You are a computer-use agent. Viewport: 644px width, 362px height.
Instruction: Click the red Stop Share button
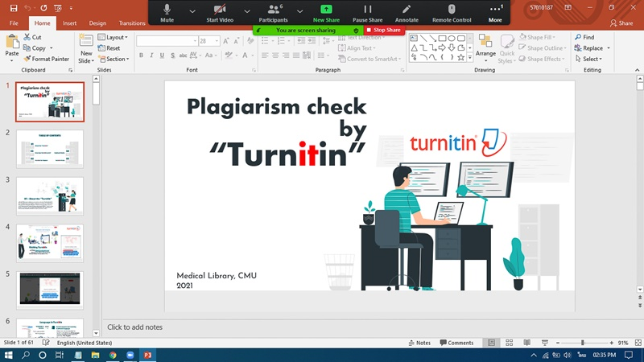tap(384, 30)
